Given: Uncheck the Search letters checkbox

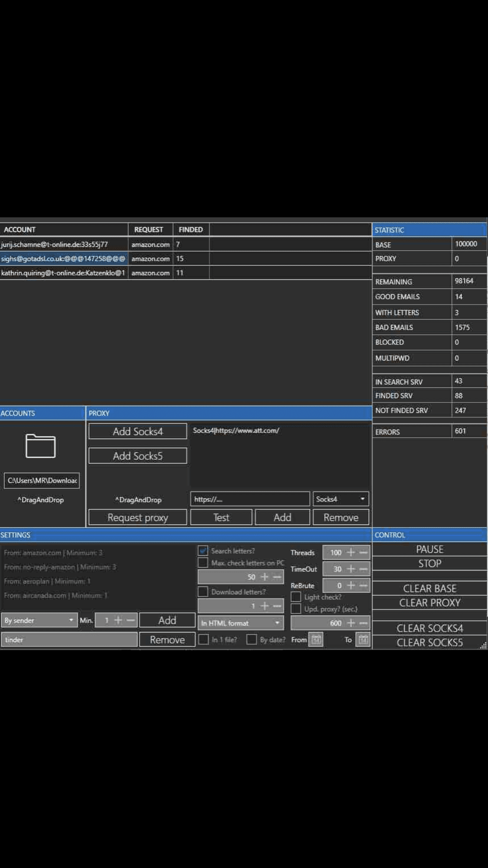Looking at the screenshot, I should (x=203, y=551).
